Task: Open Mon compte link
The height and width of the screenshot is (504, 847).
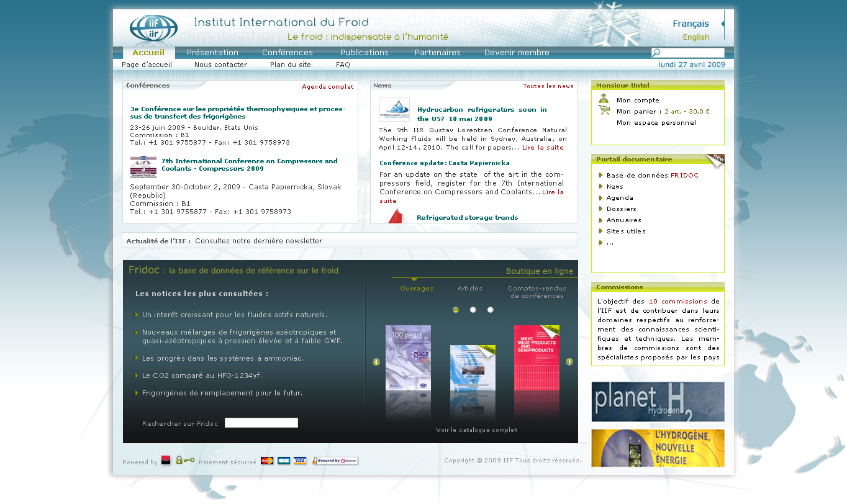Action: [x=638, y=100]
